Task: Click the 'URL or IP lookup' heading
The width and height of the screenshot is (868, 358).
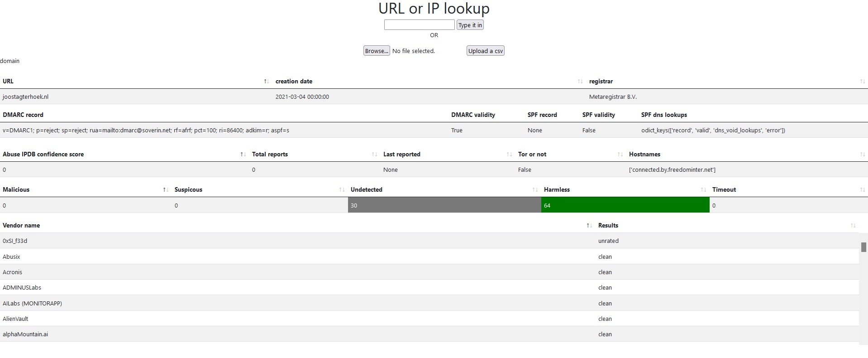Action: click(434, 9)
